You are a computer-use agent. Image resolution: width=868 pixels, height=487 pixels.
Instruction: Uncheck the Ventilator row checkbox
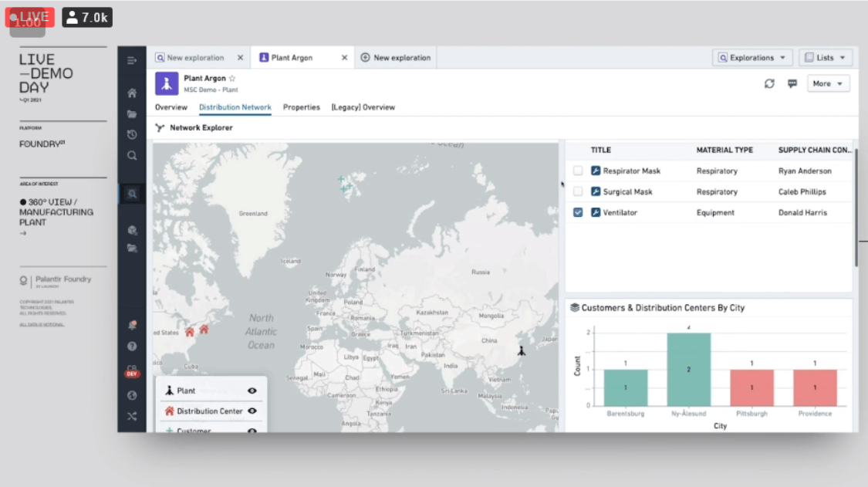point(578,212)
